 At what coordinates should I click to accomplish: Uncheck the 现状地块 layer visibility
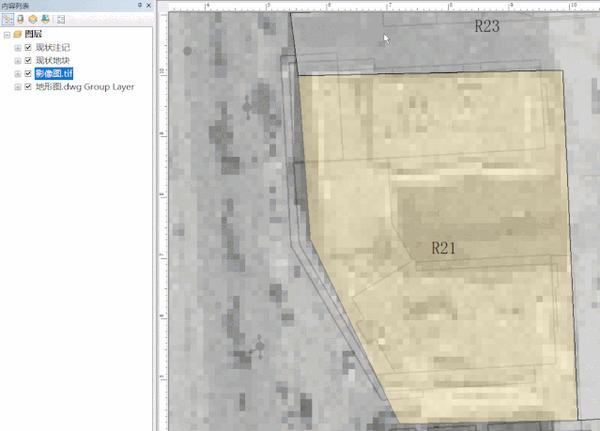tap(28, 60)
